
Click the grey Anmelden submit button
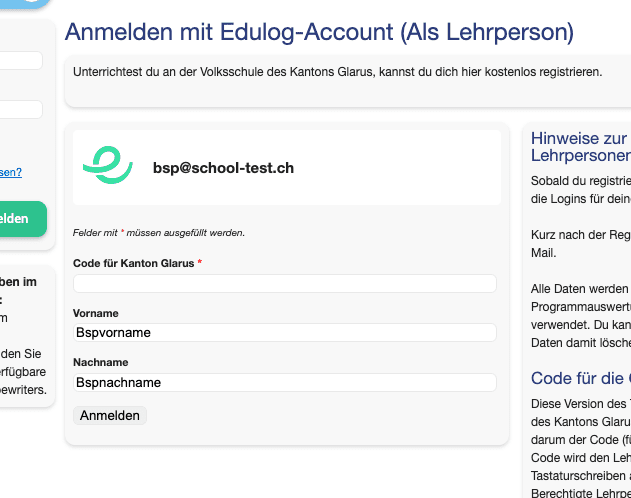pyautogui.click(x=110, y=416)
